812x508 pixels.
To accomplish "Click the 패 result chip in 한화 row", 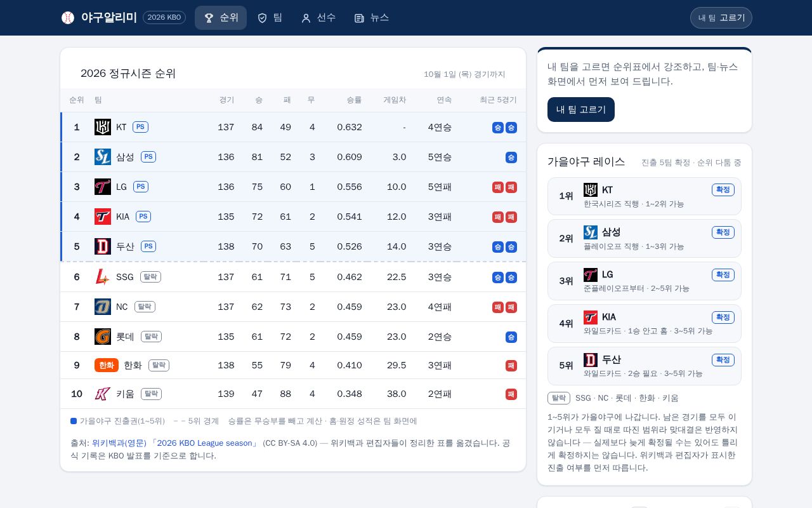I will point(511,365).
